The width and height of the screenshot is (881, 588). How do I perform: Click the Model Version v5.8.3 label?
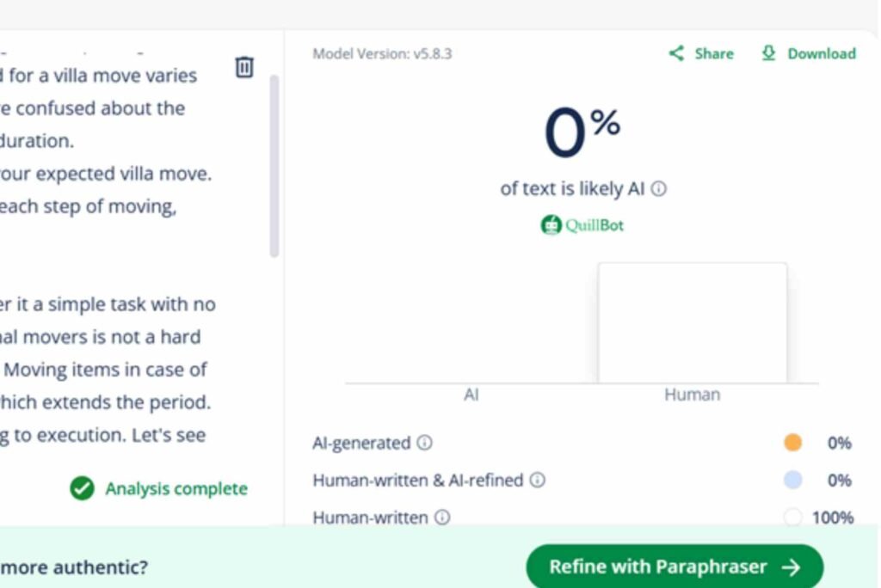[x=382, y=54]
